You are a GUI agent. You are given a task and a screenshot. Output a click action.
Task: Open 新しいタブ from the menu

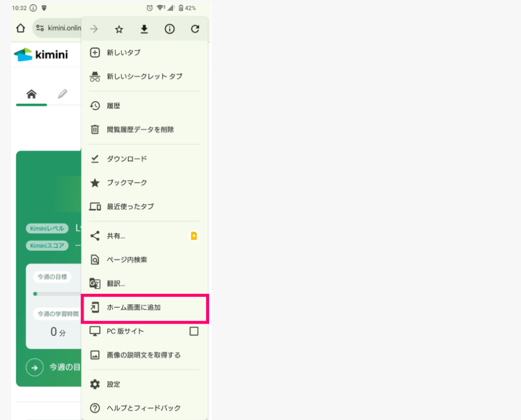pos(123,52)
